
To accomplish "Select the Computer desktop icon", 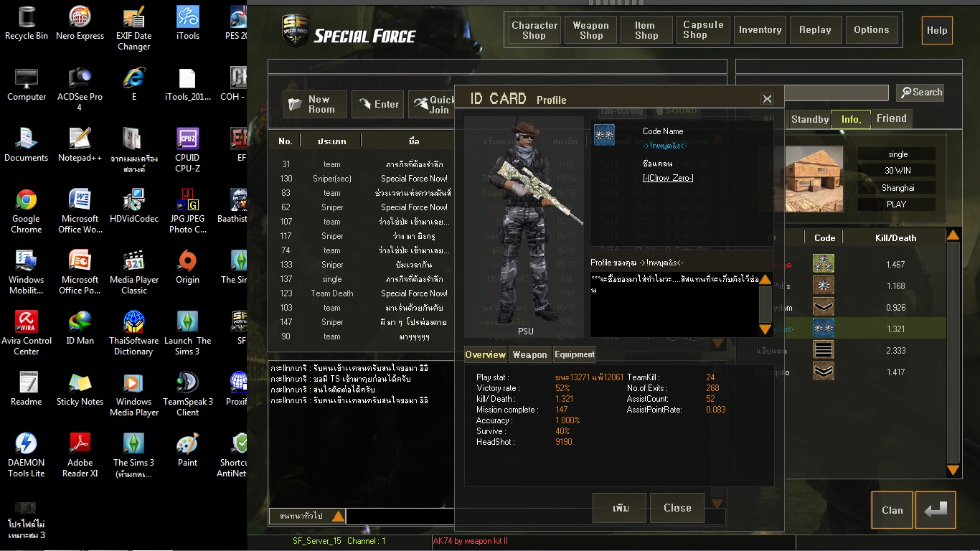I will pyautogui.click(x=27, y=84).
